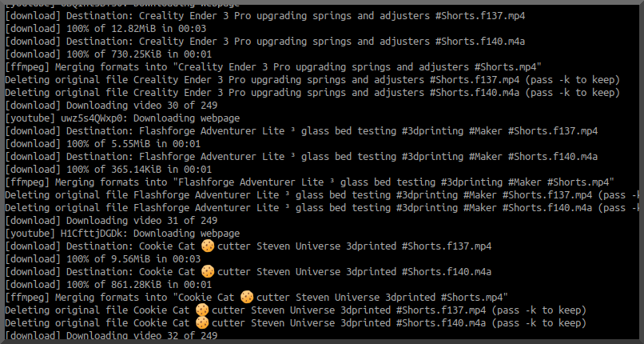Click the "100% of 9.56MiB" progress line

[x=105, y=258]
